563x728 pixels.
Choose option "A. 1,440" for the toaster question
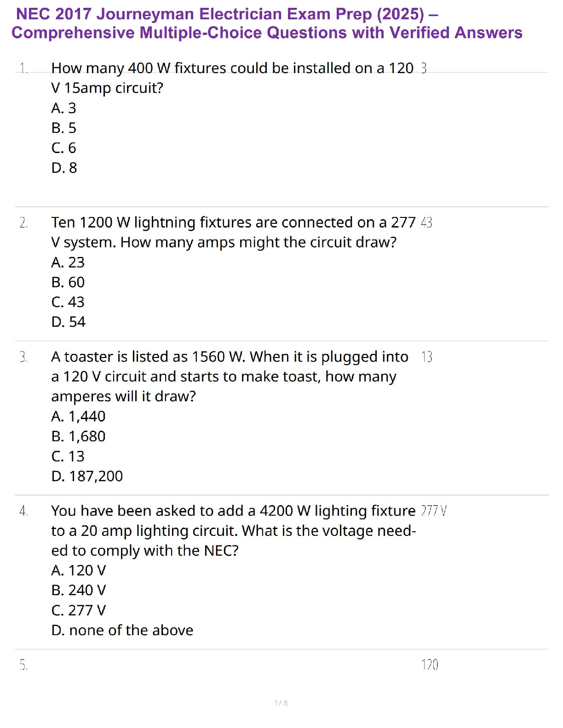(x=78, y=416)
